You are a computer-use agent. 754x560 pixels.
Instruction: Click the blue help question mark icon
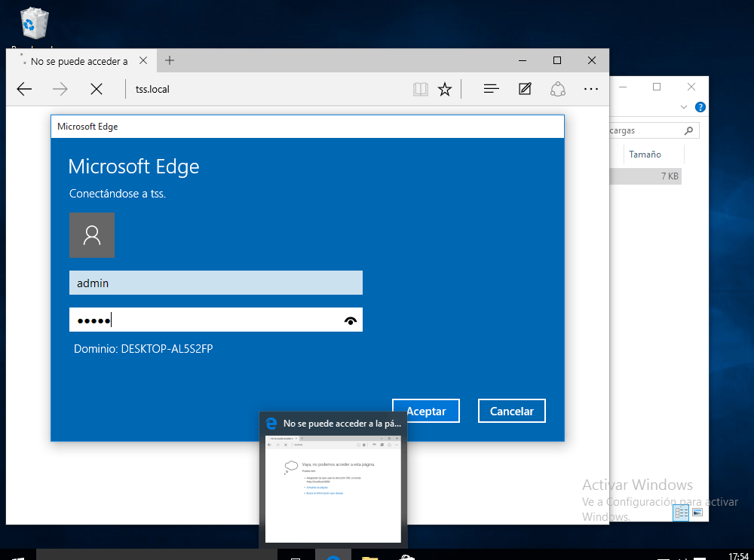[x=700, y=107]
